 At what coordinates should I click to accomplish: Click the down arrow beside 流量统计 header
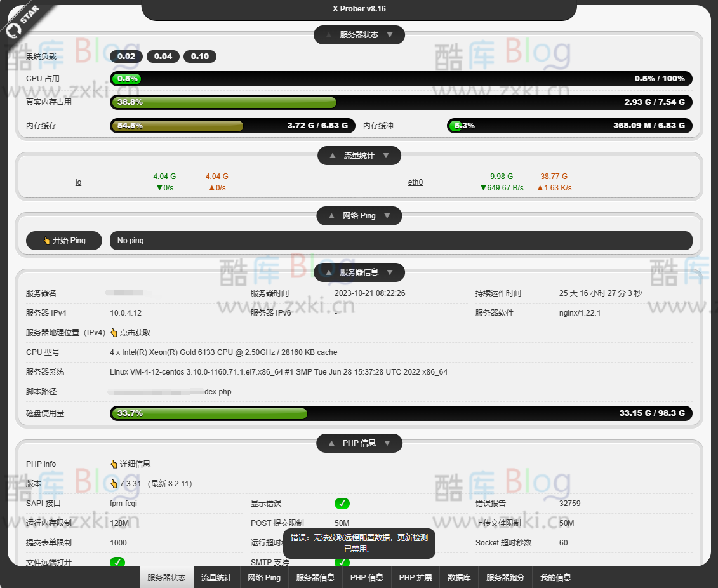click(386, 156)
